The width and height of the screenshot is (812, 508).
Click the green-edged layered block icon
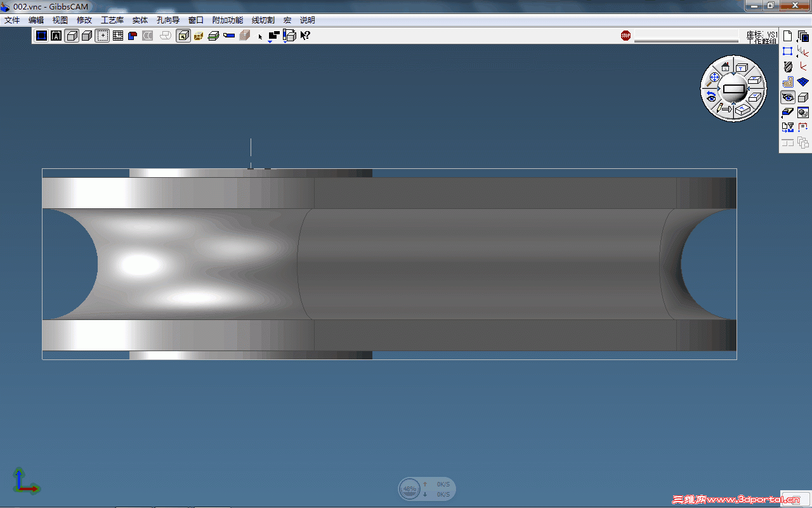tap(214, 36)
